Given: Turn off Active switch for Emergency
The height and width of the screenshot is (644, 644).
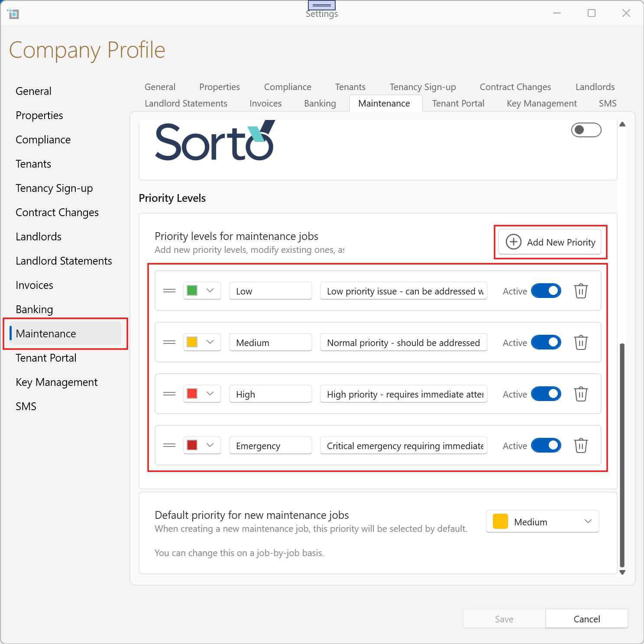Looking at the screenshot, I should coord(546,446).
